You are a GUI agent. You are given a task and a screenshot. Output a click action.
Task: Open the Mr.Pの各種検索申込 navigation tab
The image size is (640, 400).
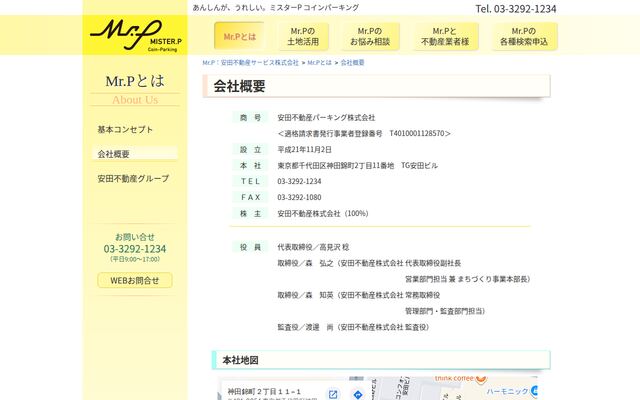(524, 36)
